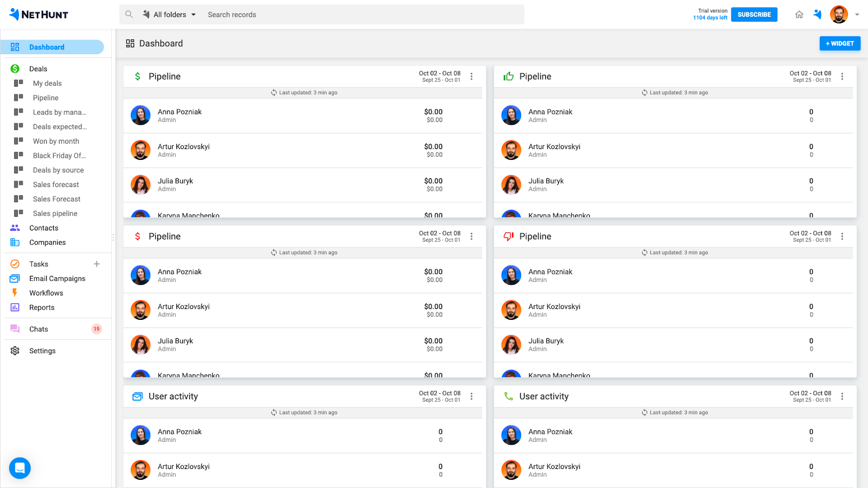The width and height of the screenshot is (868, 488).
Task: Click the Search records input field
Action: click(271, 15)
